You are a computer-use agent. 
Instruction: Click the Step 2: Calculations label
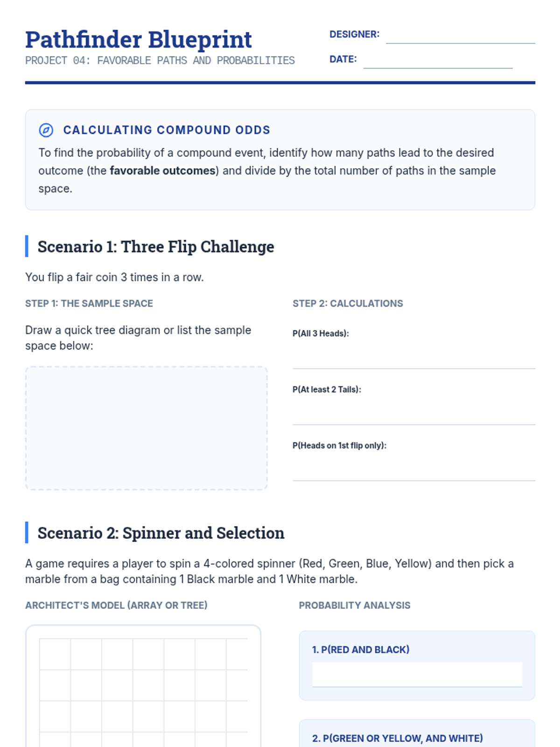(348, 303)
